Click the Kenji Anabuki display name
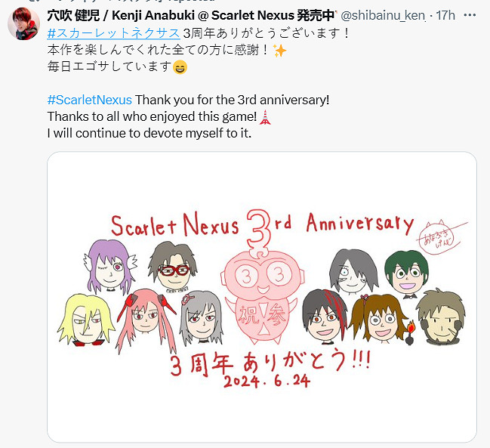The image size is (490, 448). [191, 15]
